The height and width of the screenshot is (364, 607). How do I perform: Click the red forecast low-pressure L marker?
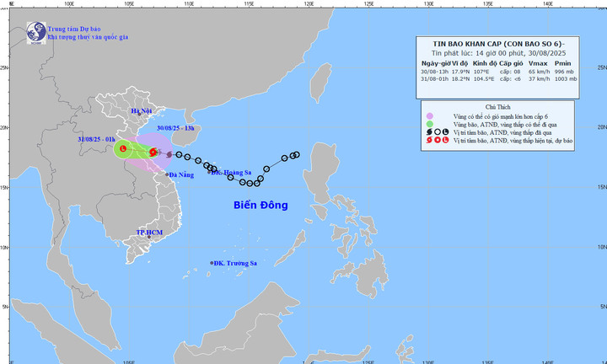[x=123, y=149]
